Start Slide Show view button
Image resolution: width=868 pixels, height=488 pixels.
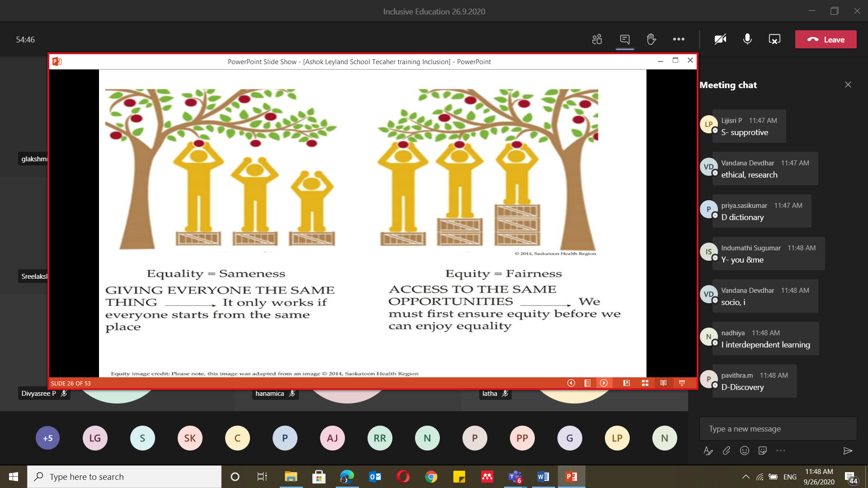click(x=682, y=383)
